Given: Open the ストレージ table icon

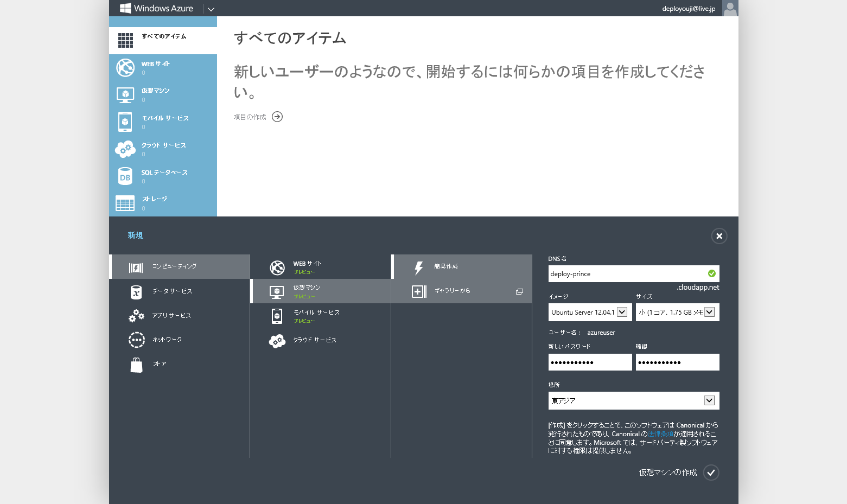Looking at the screenshot, I should (125, 203).
